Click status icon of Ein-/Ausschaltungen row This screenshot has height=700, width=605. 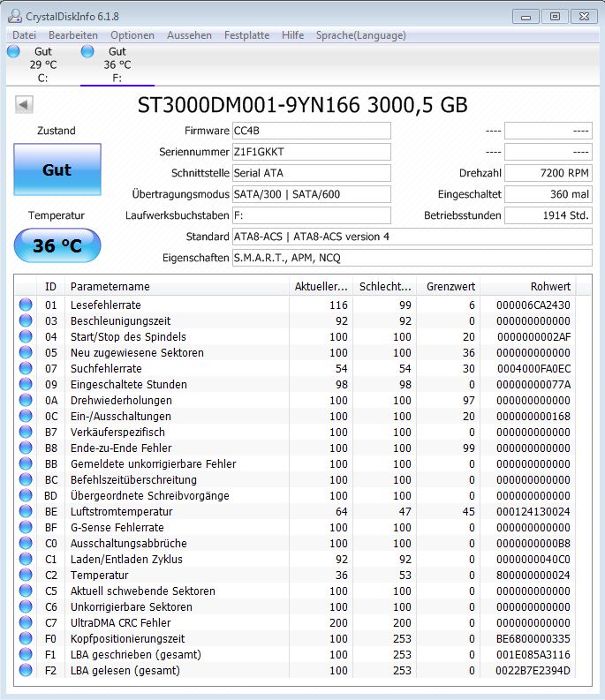pyautogui.click(x=26, y=416)
